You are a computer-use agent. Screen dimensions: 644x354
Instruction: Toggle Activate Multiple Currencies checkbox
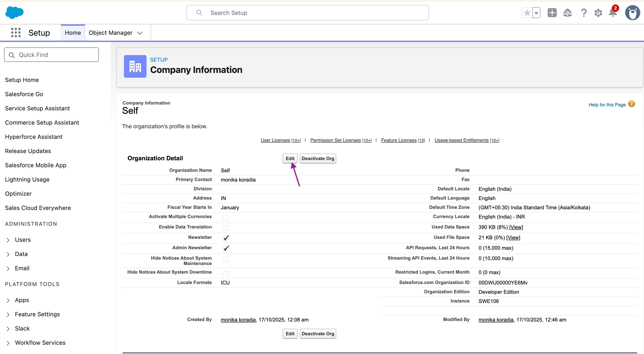click(226, 217)
